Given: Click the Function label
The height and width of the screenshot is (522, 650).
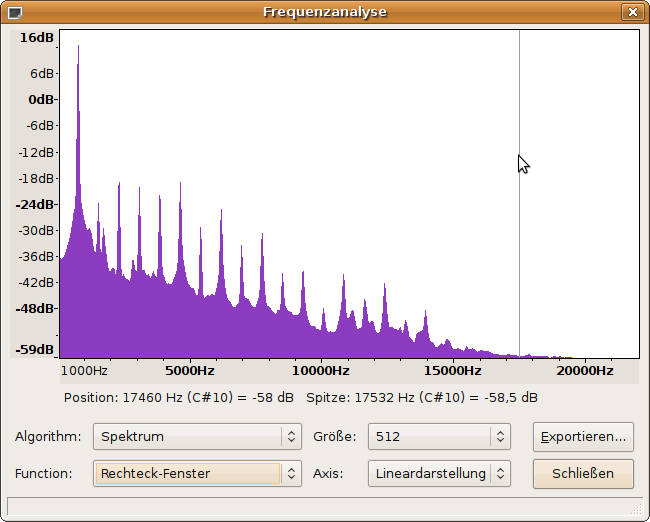Looking at the screenshot, I should tap(44, 473).
